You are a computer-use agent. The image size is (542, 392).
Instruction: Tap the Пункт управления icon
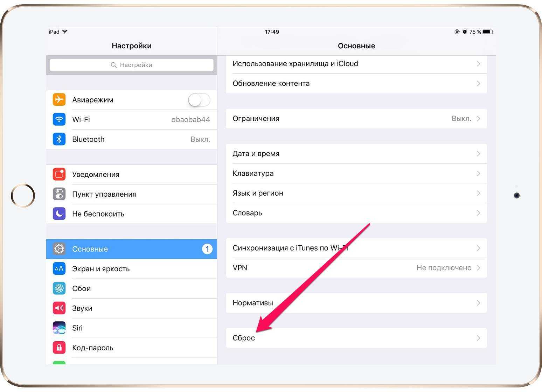tap(59, 194)
